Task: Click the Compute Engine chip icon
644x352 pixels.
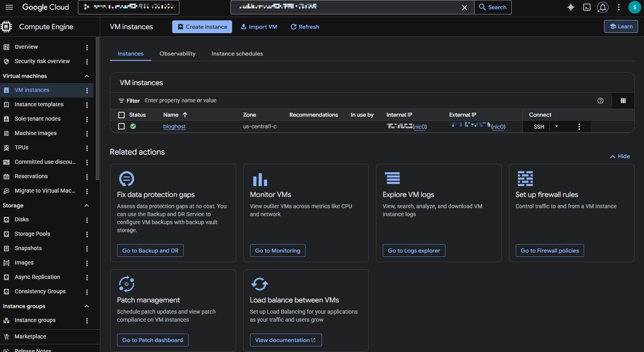Action: pos(6,27)
